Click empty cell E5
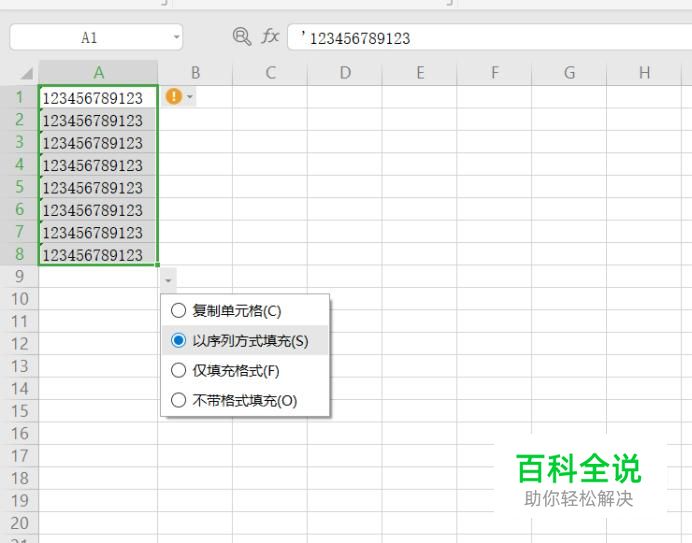 click(x=420, y=187)
